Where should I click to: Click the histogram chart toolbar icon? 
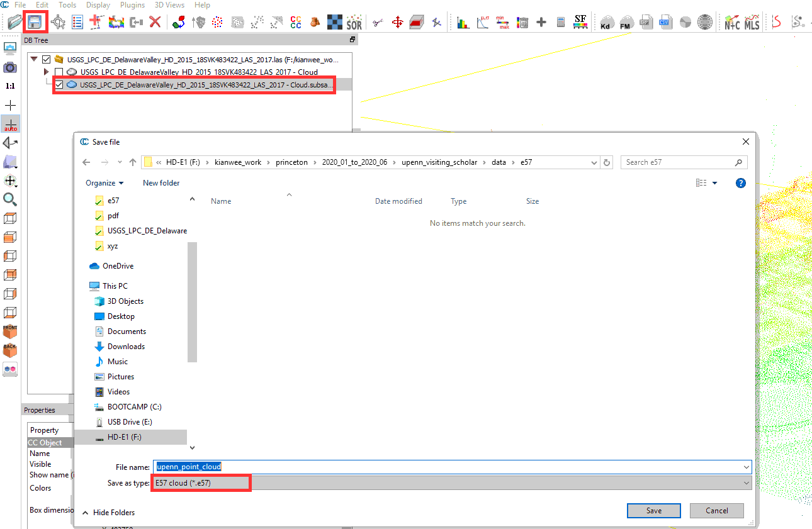coord(463,23)
